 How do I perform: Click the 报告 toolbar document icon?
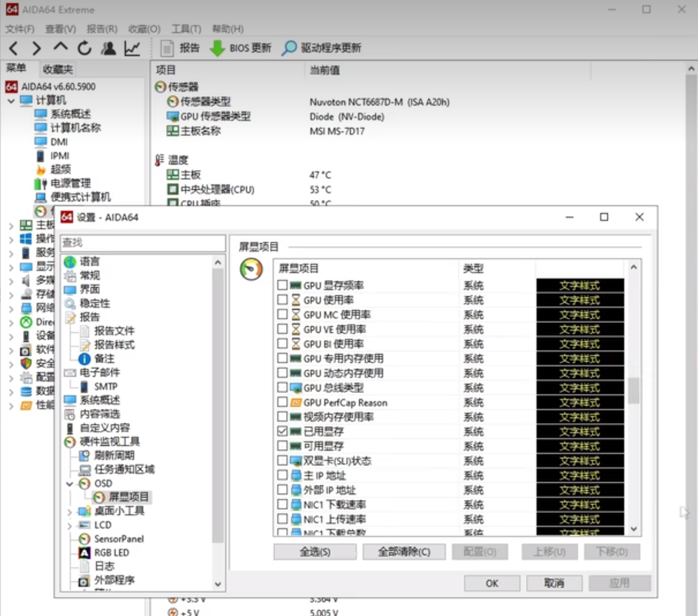(x=168, y=48)
